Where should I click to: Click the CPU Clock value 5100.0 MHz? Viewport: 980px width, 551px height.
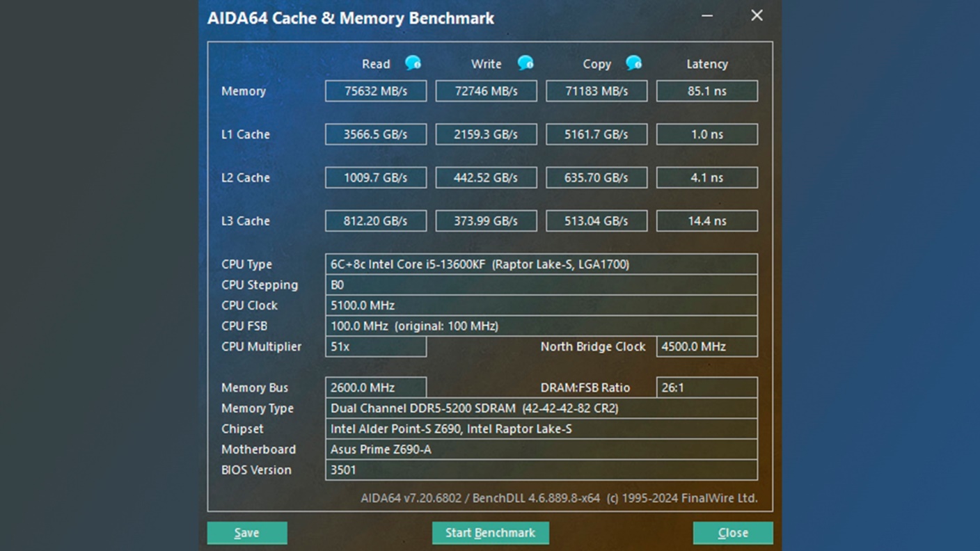pos(542,305)
